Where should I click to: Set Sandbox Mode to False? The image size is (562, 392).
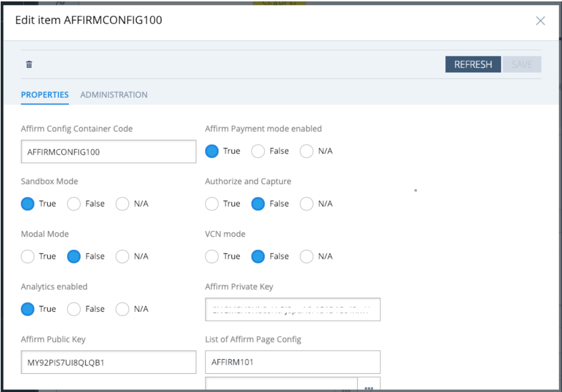(x=74, y=204)
